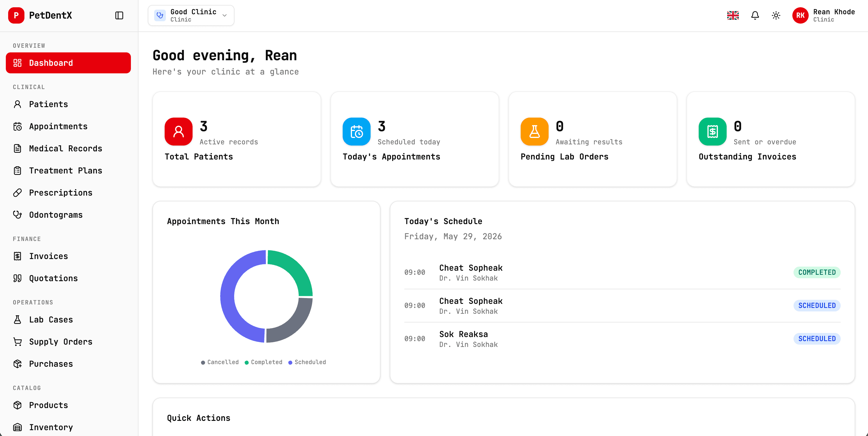868x436 pixels.
Task: Toggle the Scheduled legend entry
Action: pos(307,362)
